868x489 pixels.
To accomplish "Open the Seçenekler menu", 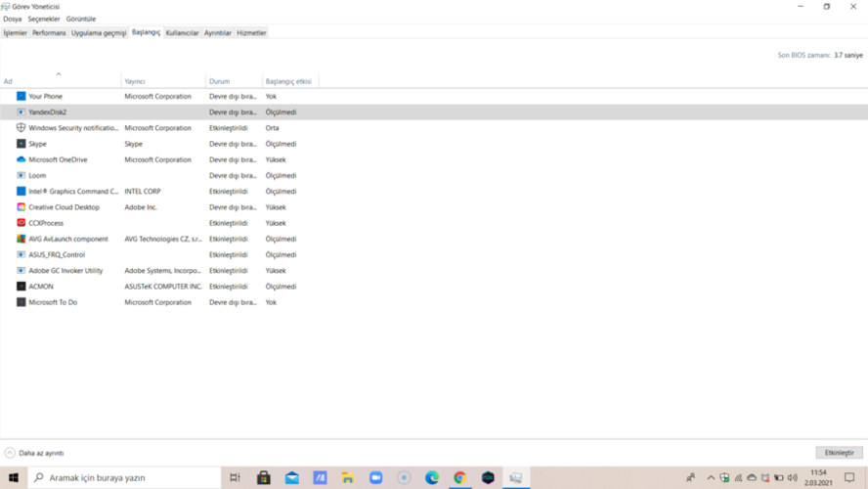I will click(x=44, y=19).
